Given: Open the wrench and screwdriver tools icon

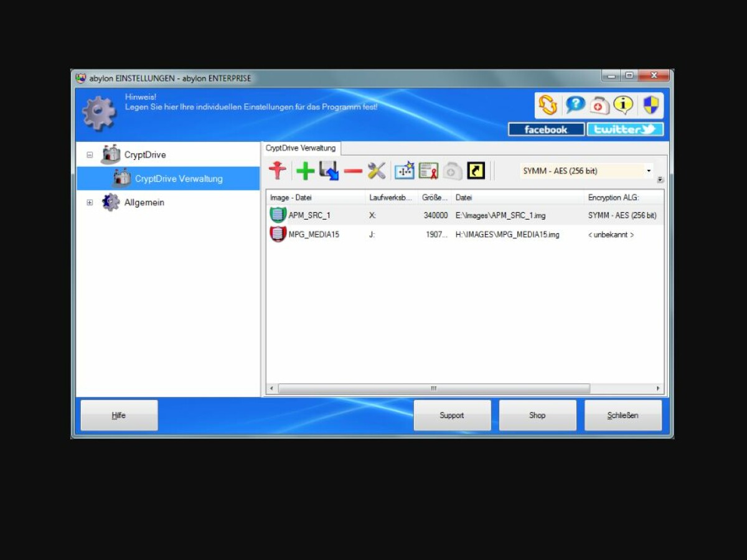Looking at the screenshot, I should (x=377, y=170).
